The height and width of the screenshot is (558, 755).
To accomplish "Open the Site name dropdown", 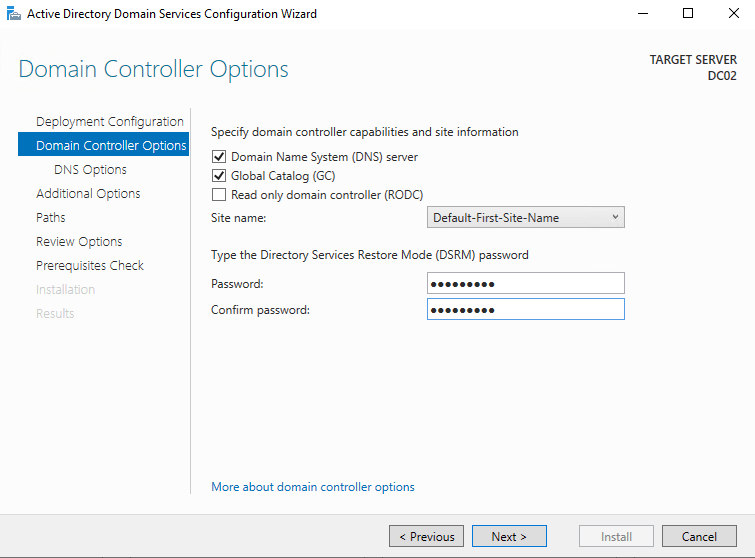I will (x=526, y=217).
